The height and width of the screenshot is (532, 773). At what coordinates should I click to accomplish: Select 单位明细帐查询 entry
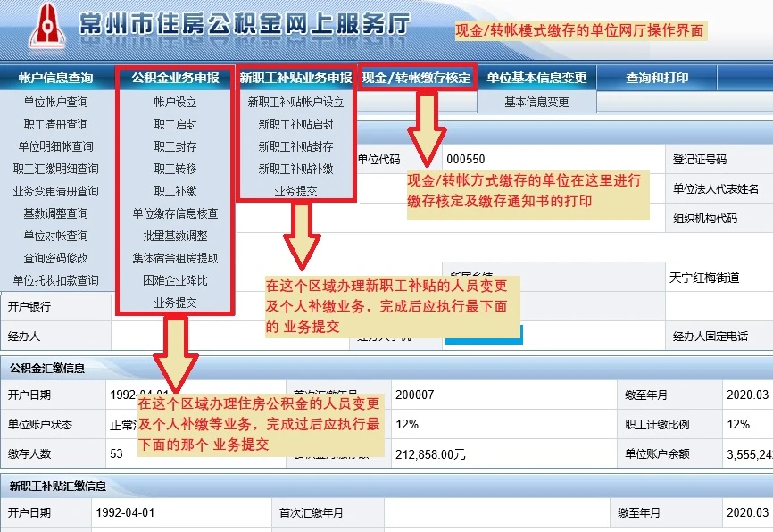55,146
